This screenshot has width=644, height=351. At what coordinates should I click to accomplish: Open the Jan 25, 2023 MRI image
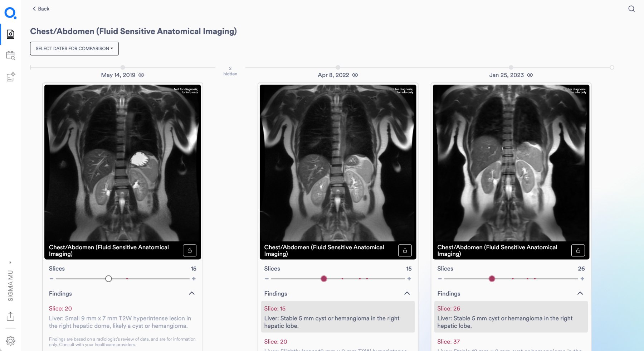tap(511, 163)
